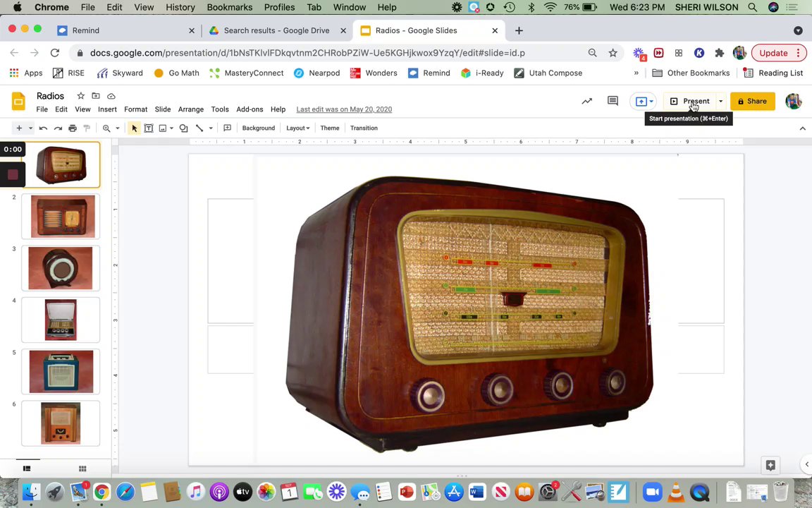Open the Format menu
The image size is (812, 508).
pos(135,109)
